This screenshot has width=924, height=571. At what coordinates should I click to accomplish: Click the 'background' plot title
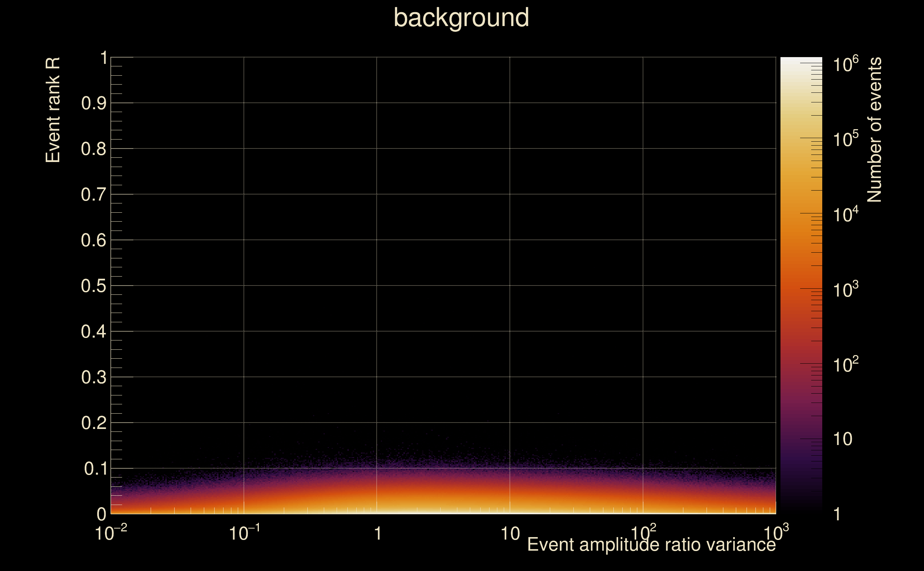point(461,18)
